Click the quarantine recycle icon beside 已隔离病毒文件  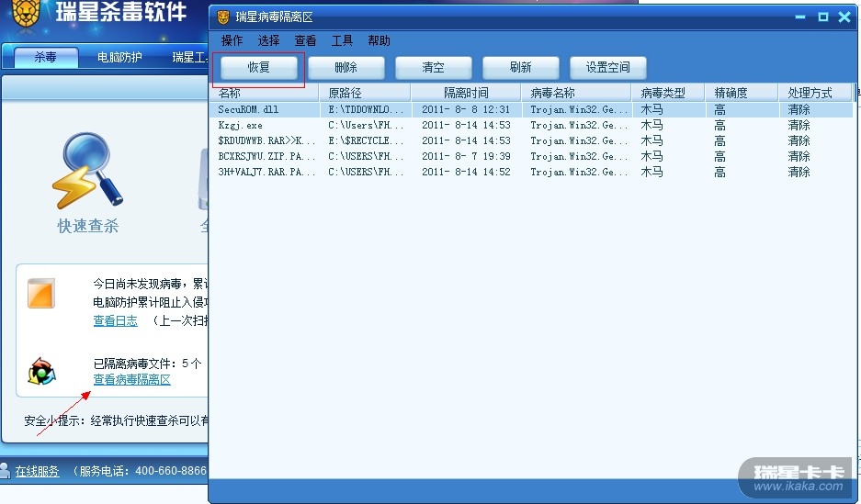(42, 371)
